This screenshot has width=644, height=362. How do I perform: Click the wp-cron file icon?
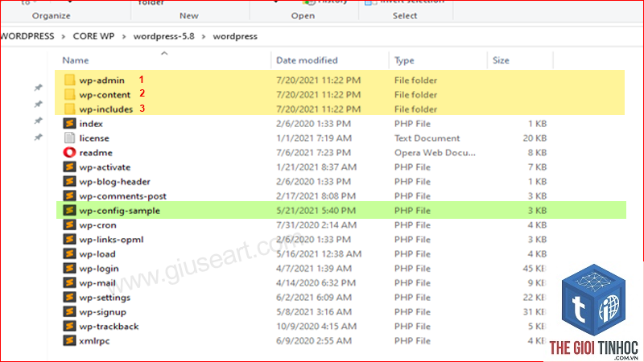pos(69,225)
